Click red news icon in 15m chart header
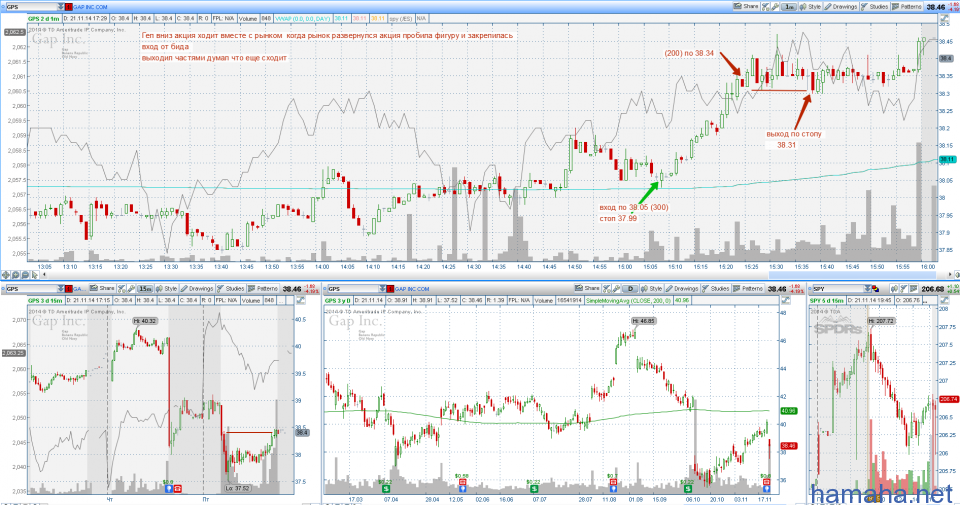The height and width of the screenshot is (505, 960). coord(69,289)
